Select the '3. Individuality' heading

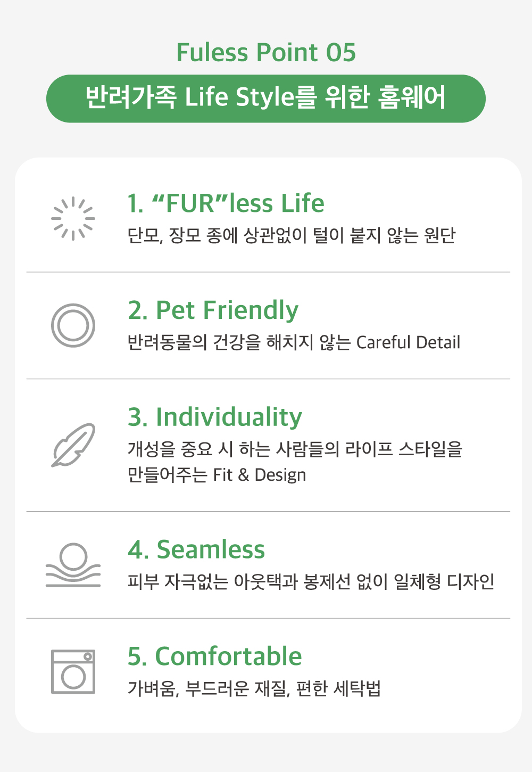[214, 417]
